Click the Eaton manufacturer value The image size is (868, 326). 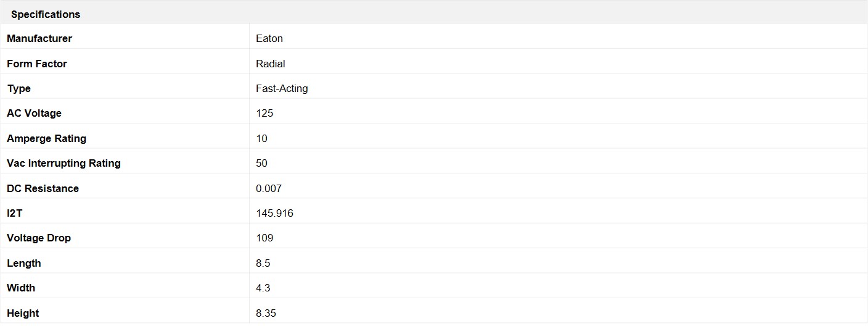(x=269, y=38)
